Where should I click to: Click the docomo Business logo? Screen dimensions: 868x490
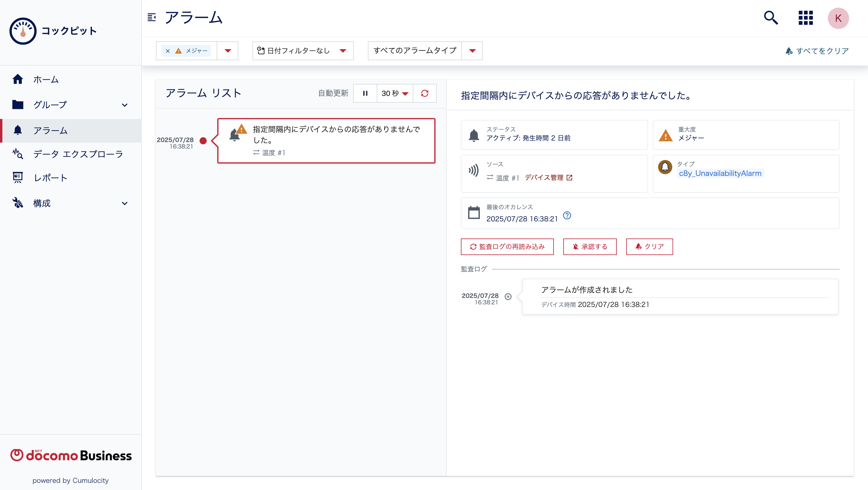coord(71,455)
